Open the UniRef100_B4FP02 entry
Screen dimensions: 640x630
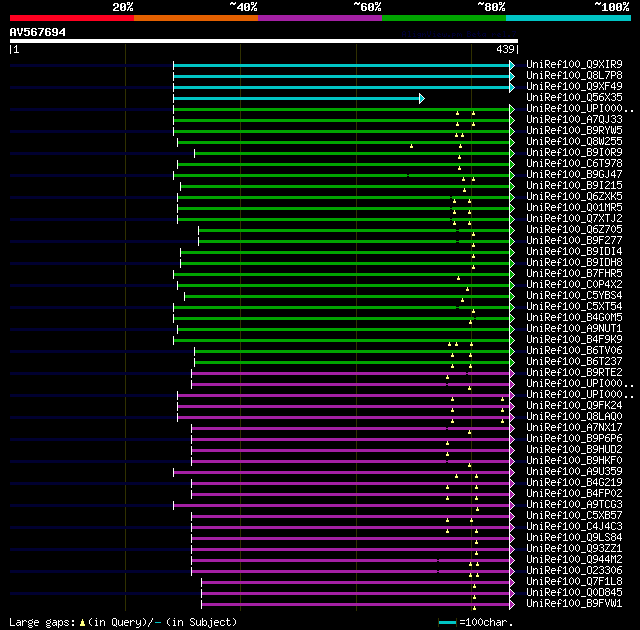574,494
